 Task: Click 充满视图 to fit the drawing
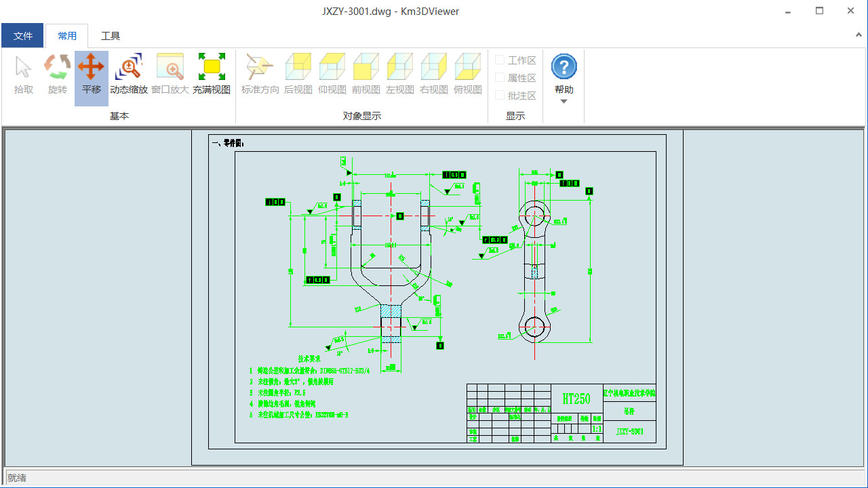pos(212,73)
